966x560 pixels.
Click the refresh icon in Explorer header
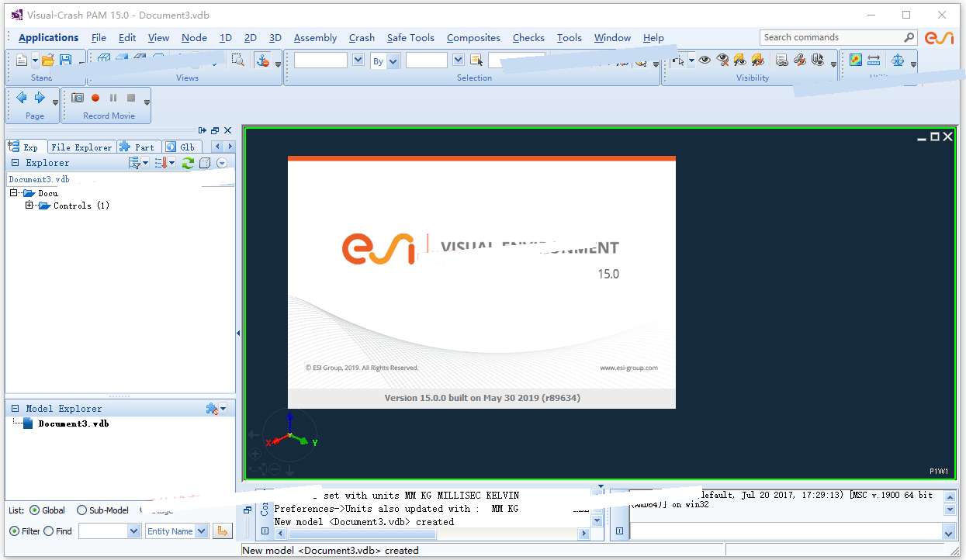[188, 163]
